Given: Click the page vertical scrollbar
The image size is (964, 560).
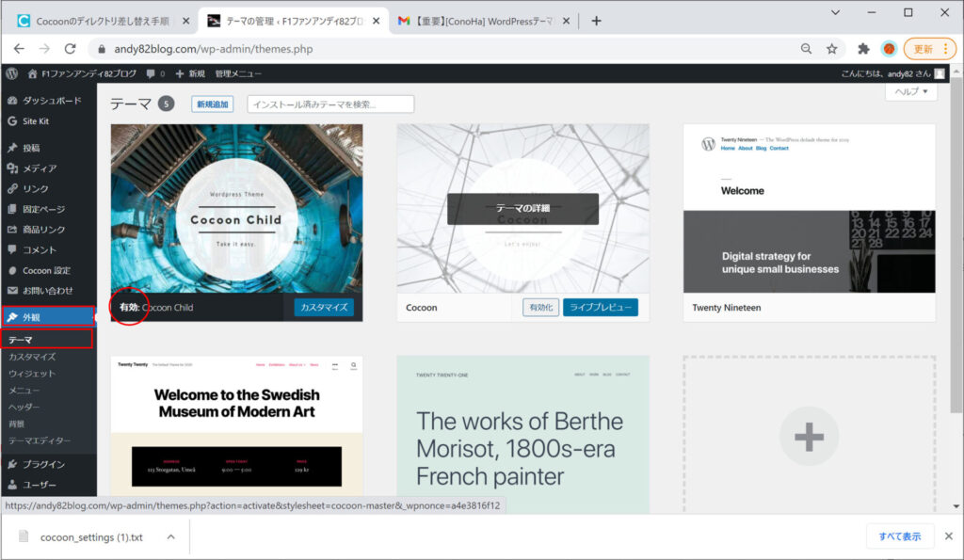Looking at the screenshot, I should coord(956,246).
